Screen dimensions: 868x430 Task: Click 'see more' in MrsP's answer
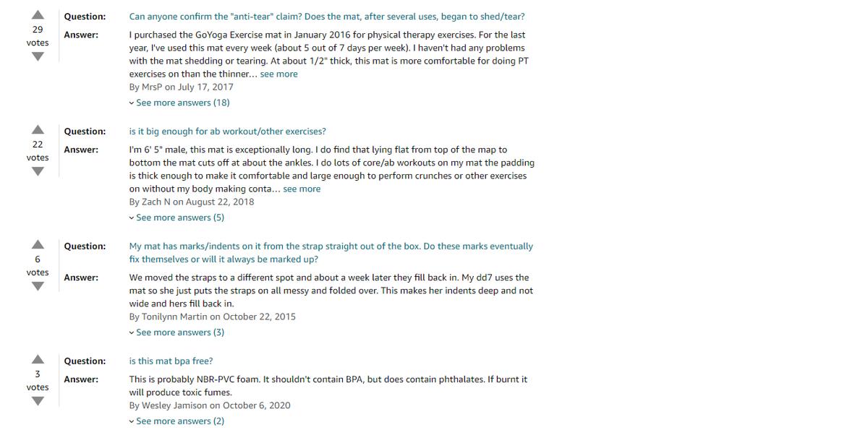(278, 74)
